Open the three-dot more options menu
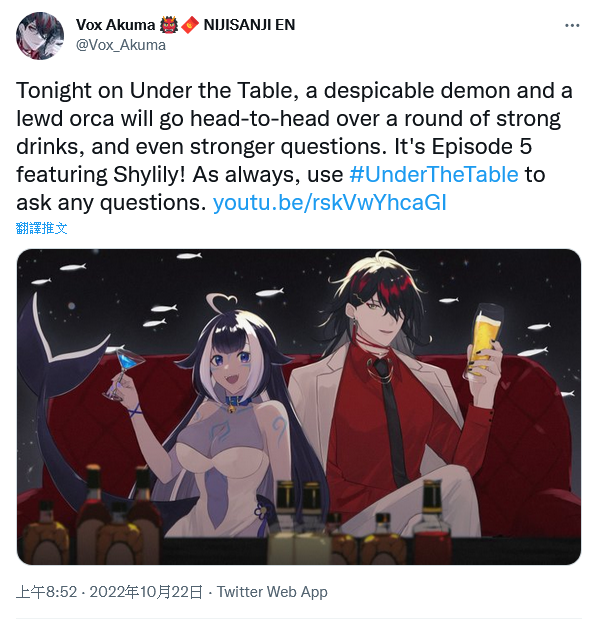 pyautogui.click(x=572, y=25)
